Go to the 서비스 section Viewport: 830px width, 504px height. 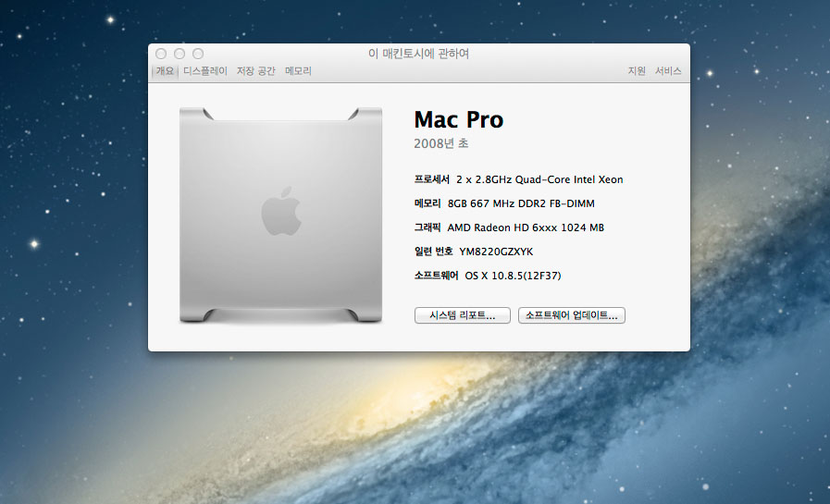coord(668,71)
